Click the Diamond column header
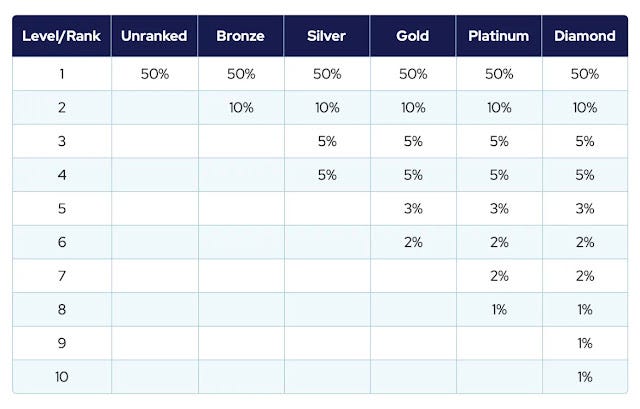 (x=585, y=36)
